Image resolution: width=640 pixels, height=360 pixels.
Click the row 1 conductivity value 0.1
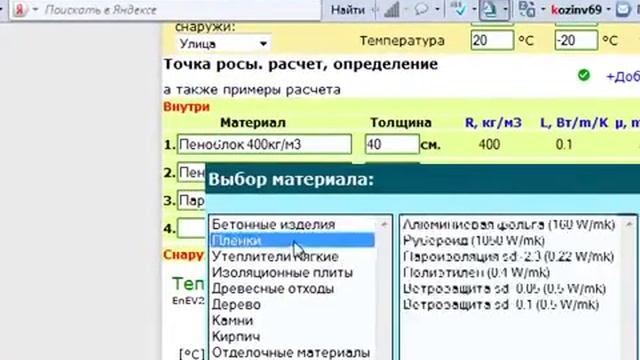click(x=564, y=144)
